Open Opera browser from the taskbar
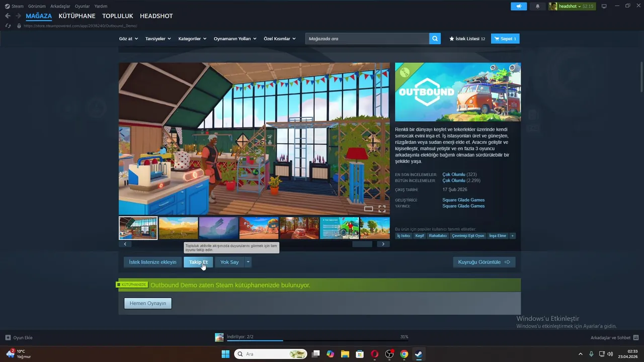644x362 pixels. click(x=374, y=354)
